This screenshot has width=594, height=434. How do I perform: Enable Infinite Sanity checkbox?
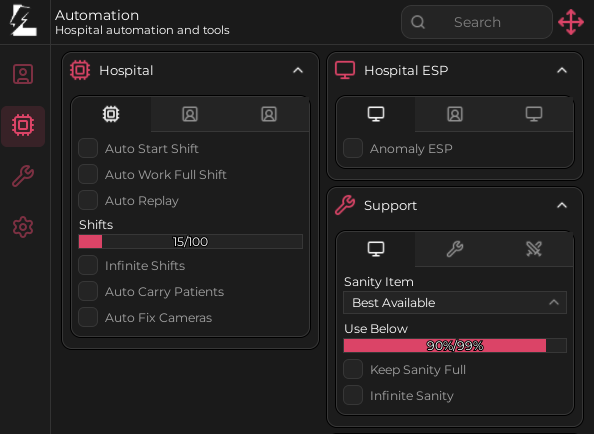(353, 395)
